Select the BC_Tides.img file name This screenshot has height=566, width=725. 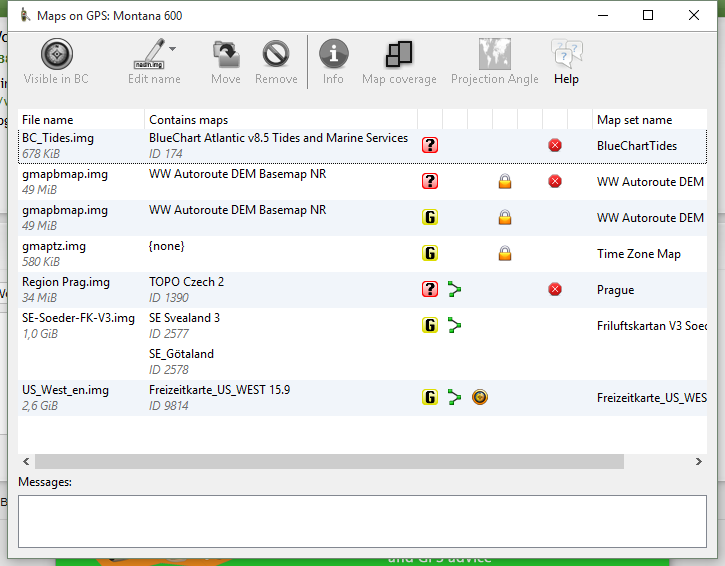[x=58, y=138]
